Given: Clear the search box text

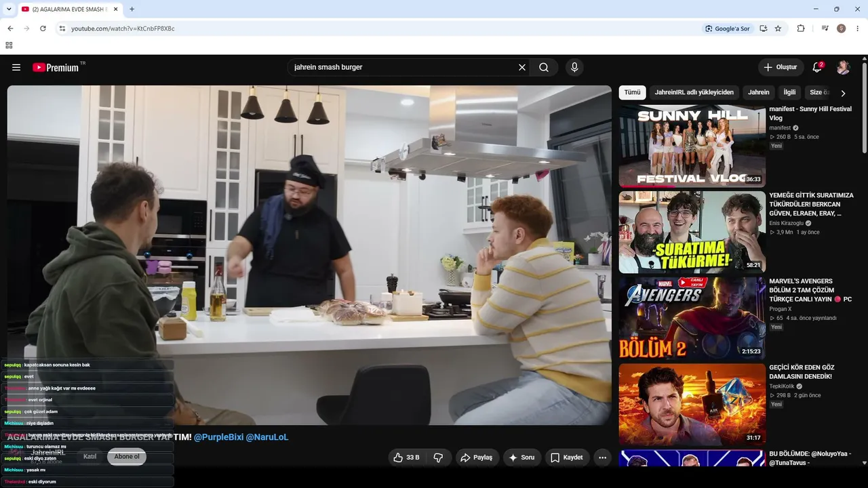Looking at the screenshot, I should pos(522,67).
